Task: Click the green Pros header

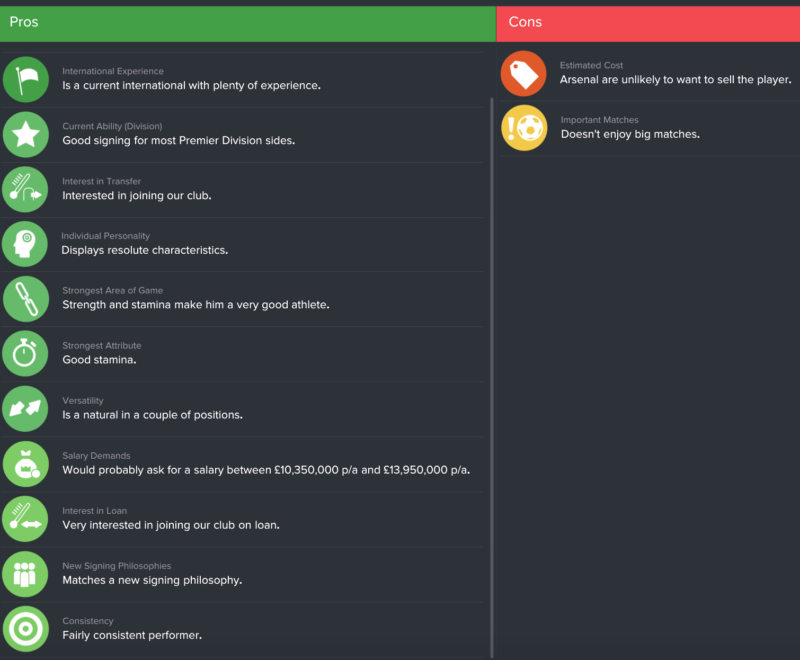Action: point(248,23)
